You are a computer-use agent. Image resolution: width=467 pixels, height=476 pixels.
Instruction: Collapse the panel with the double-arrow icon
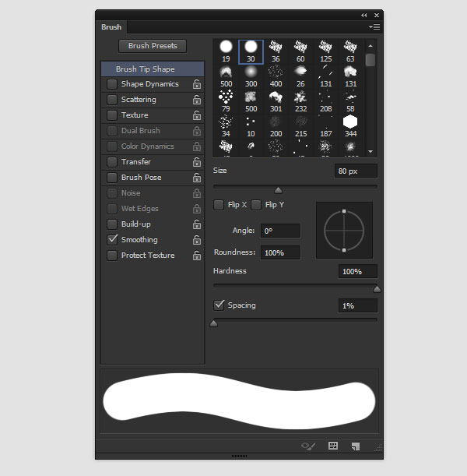(364, 15)
